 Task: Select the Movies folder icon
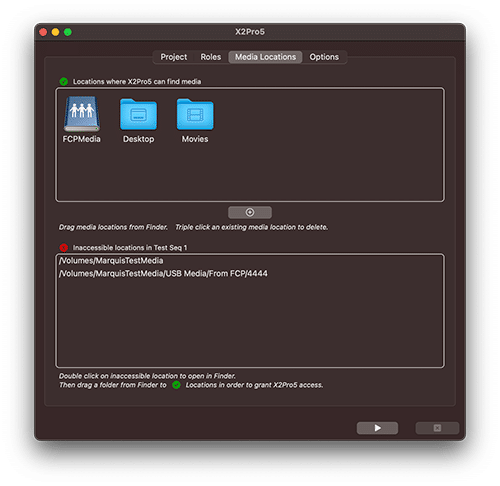195,114
